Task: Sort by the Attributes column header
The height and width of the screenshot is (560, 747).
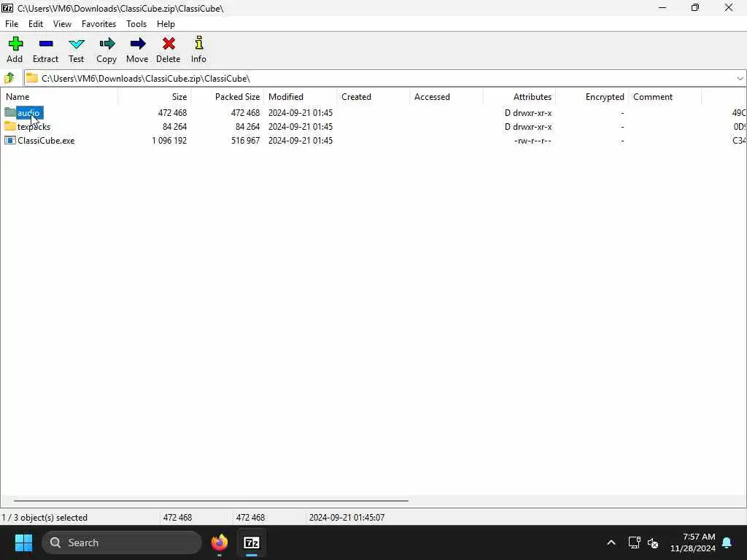Action: click(519, 97)
